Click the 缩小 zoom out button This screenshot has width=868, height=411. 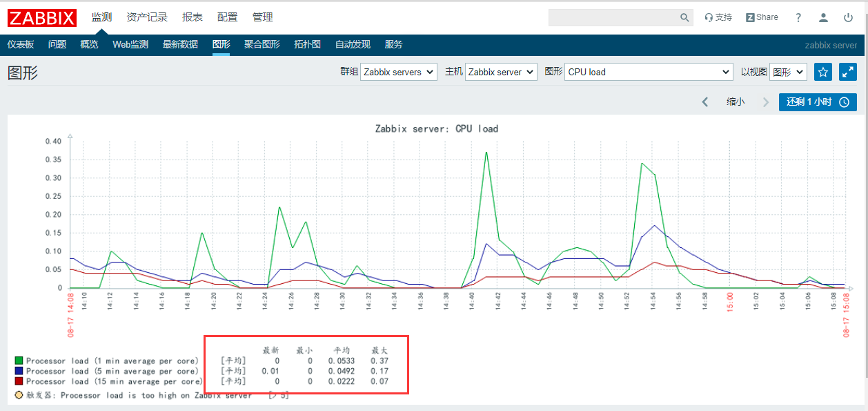pos(736,102)
